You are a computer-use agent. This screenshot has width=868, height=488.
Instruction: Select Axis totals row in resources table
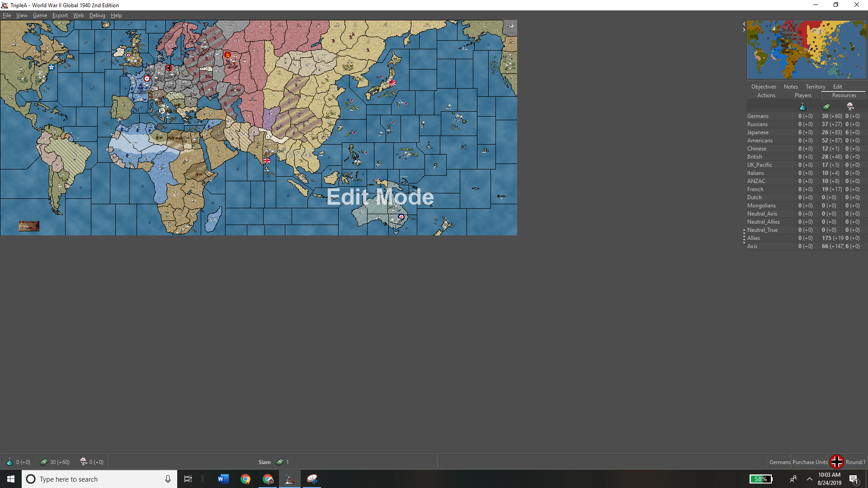806,246
